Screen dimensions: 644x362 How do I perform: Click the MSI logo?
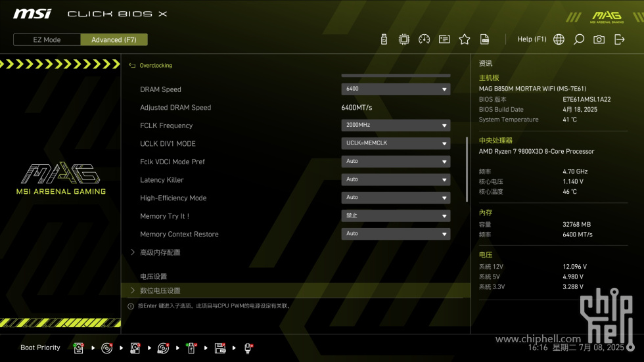click(32, 14)
